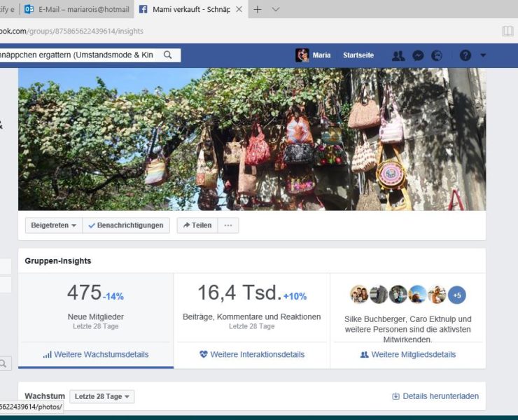Screen dimensions: 518x420
Task: Click the Facebook favicon on active tab
Action: (143, 9)
